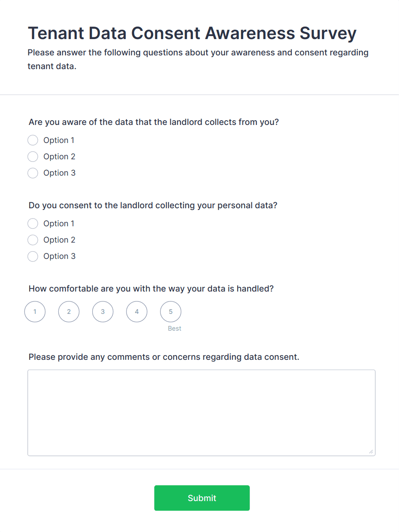Click the 'Best' label under rating 5
399x532 pixels.
175,328
